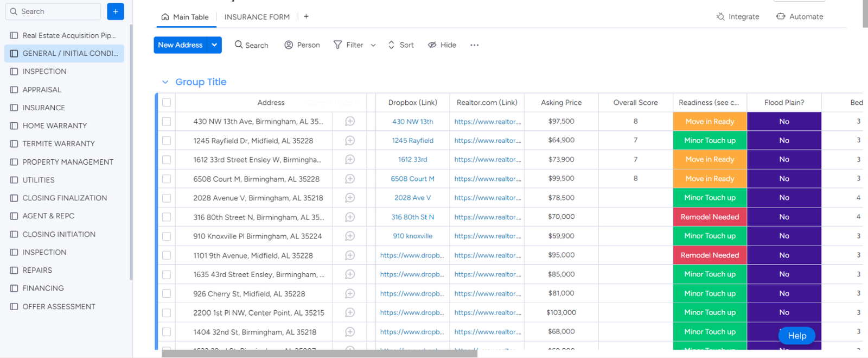Image resolution: width=868 pixels, height=358 pixels.
Task: Open the Filter dropdown arrow
Action: pos(373,46)
